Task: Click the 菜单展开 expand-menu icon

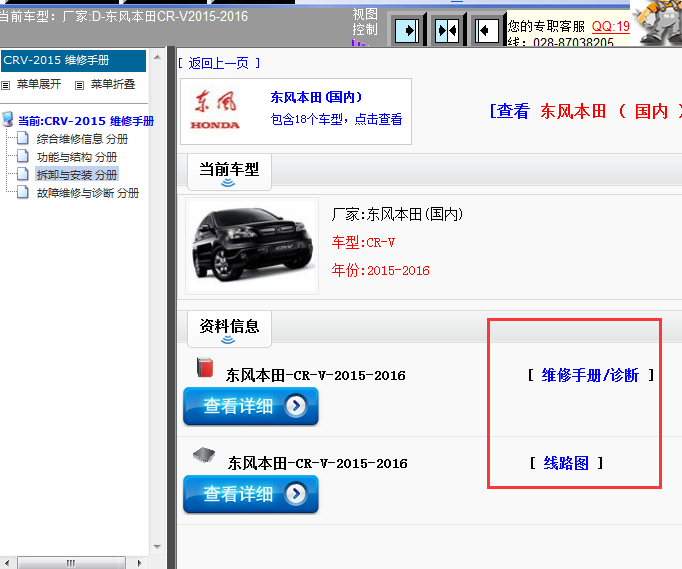Action: (x=5, y=85)
